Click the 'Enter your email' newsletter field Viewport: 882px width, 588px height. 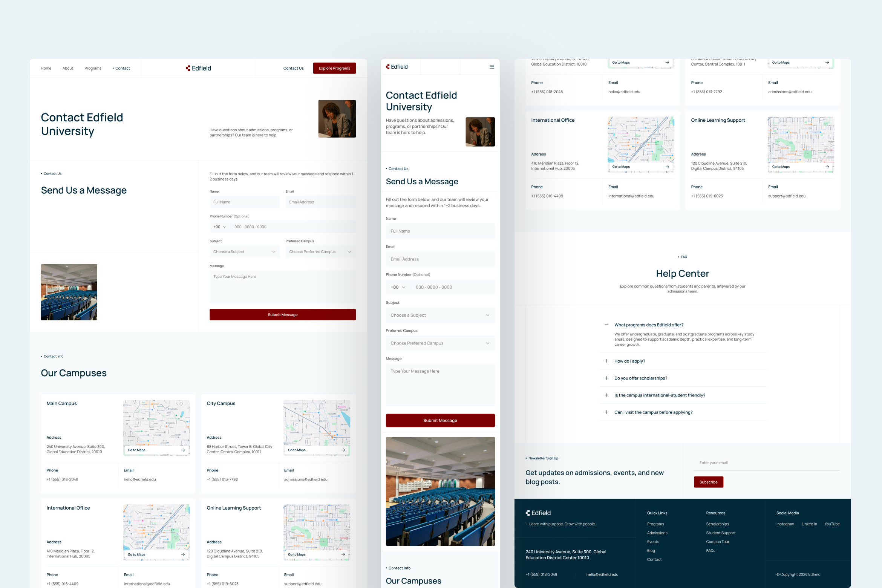(765, 463)
